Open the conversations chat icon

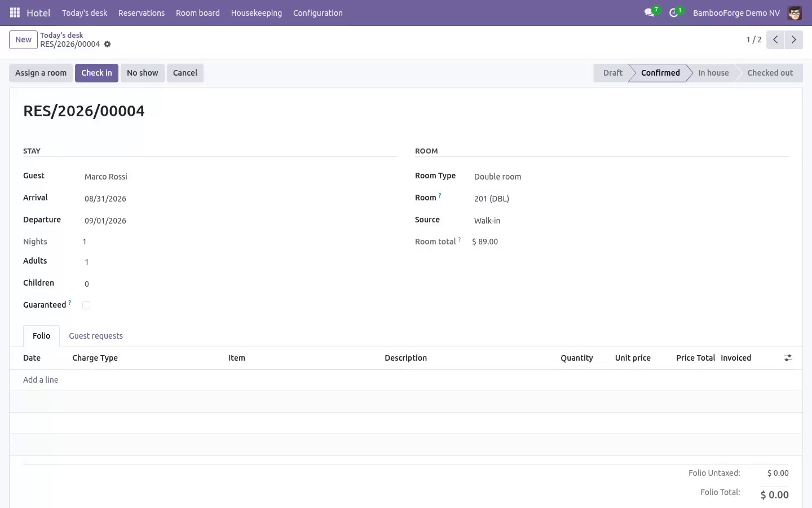tap(650, 12)
